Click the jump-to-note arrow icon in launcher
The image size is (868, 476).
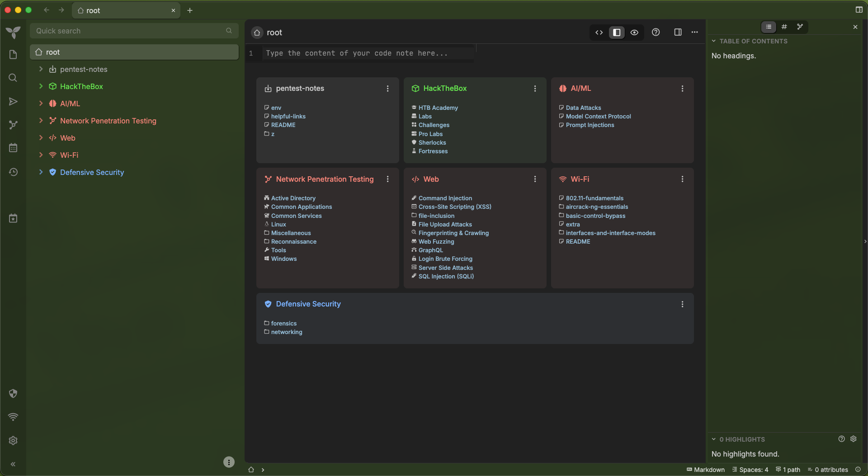13,101
